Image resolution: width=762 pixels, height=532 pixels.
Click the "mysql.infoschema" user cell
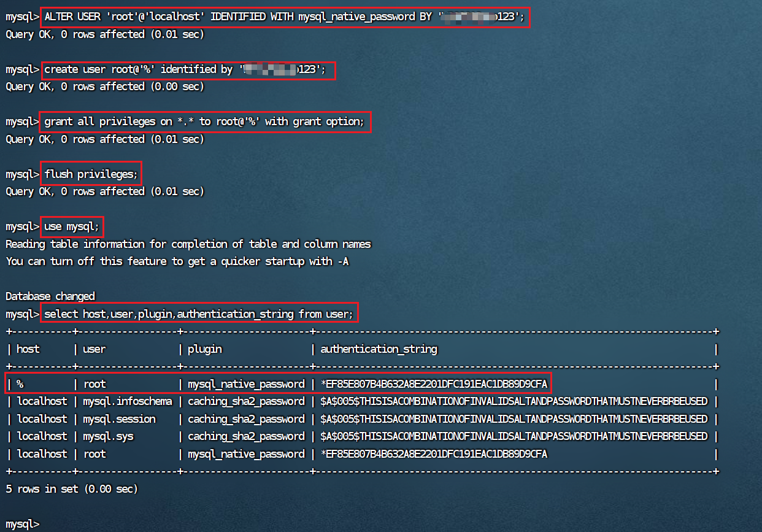[x=128, y=402]
